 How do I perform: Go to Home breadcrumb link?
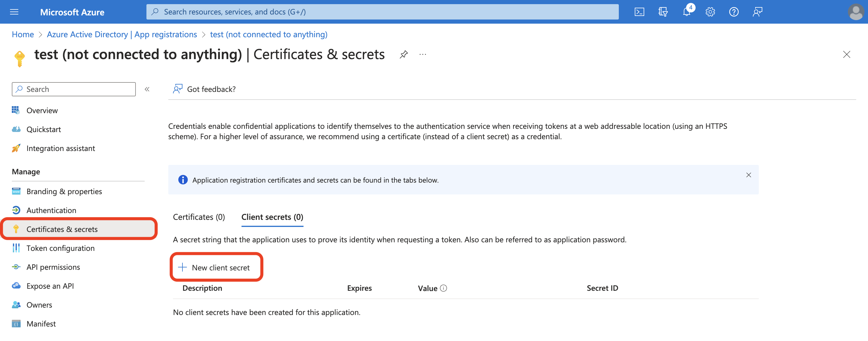(22, 34)
